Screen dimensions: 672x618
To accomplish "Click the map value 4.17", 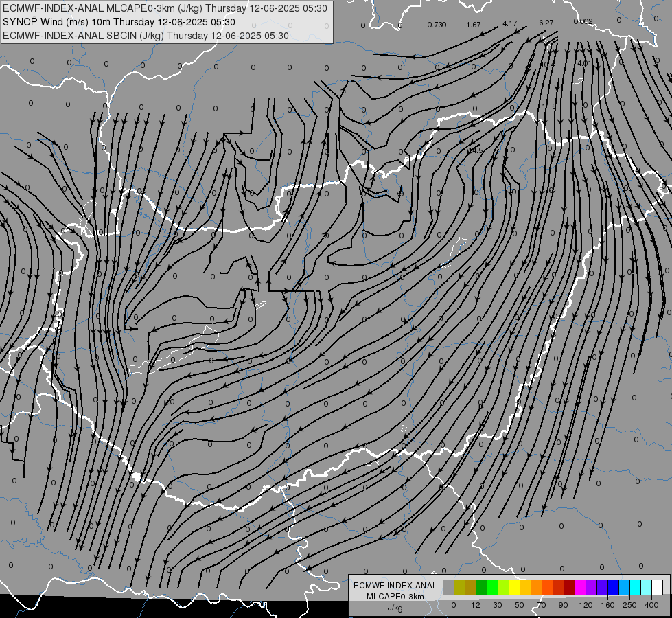I will coord(509,23).
